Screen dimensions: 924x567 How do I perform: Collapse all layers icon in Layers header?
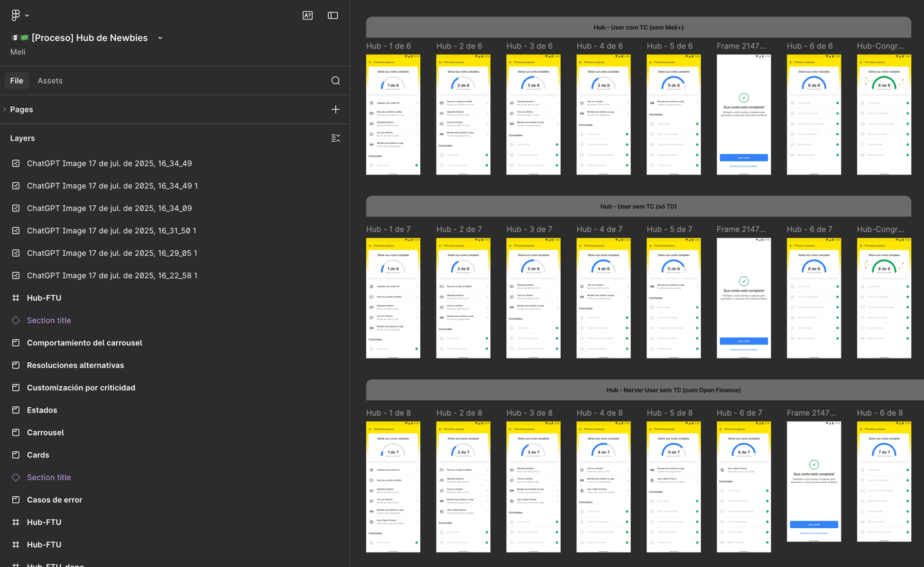pyautogui.click(x=335, y=138)
